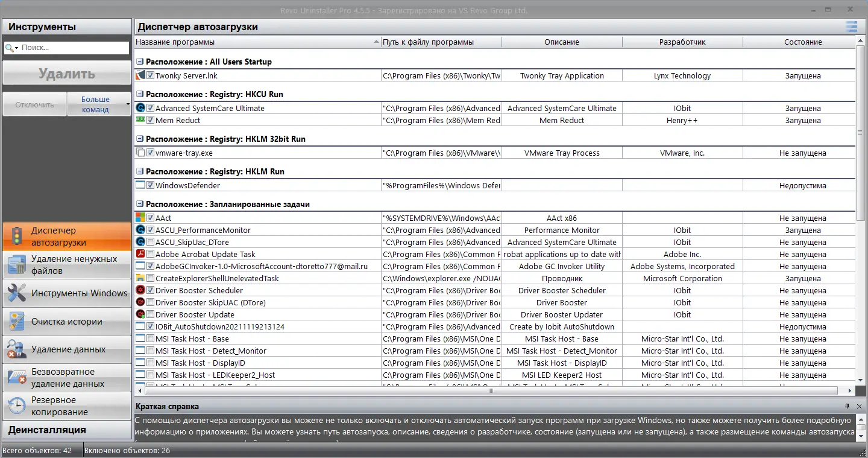Uncheck the Twonky Server.lnk checkbox

151,75
